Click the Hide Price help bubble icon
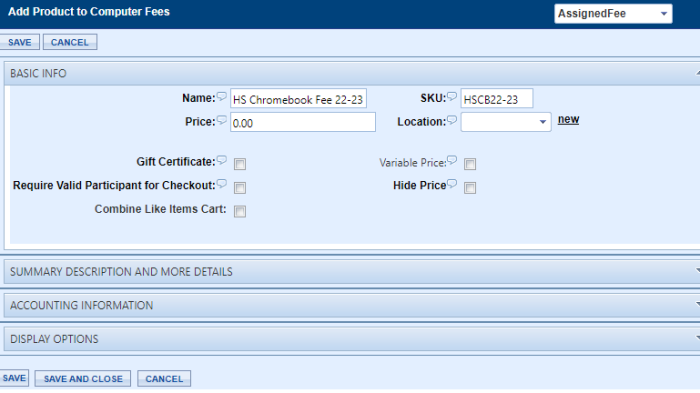The height and width of the screenshot is (393, 700). pyautogui.click(x=452, y=184)
